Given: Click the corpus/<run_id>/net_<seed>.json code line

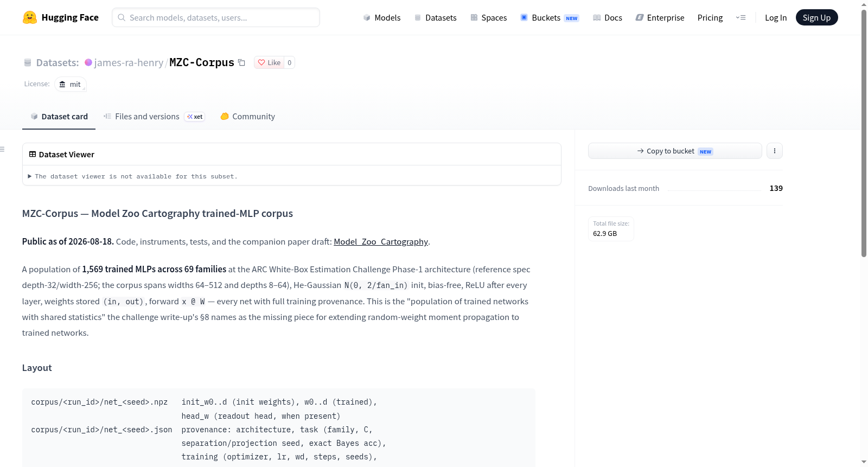Looking at the screenshot, I should pyautogui.click(x=101, y=430).
